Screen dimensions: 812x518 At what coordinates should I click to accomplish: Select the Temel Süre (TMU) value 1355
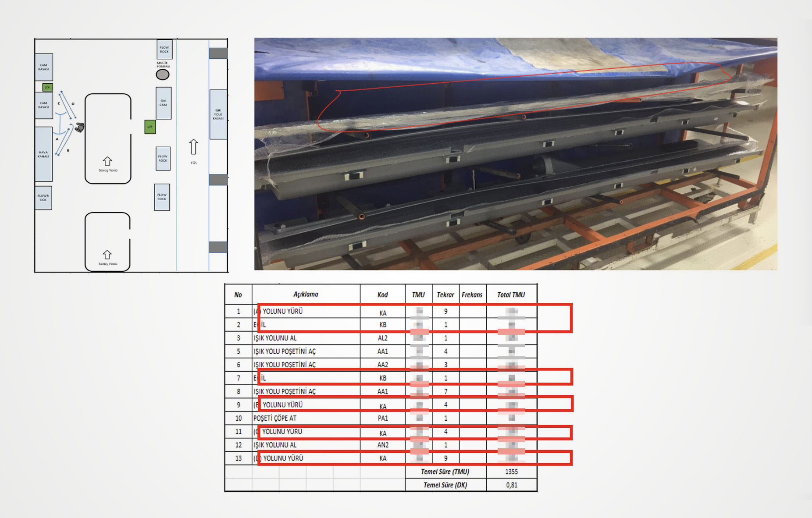pos(511,472)
